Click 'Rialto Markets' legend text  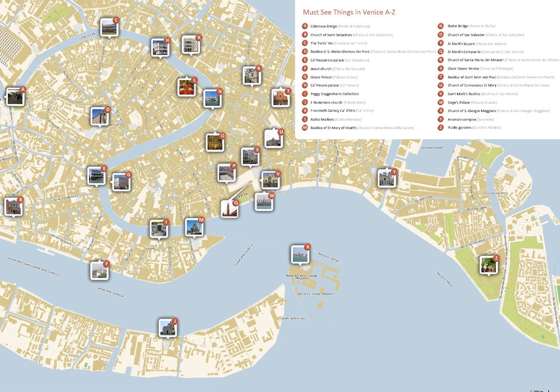point(322,119)
